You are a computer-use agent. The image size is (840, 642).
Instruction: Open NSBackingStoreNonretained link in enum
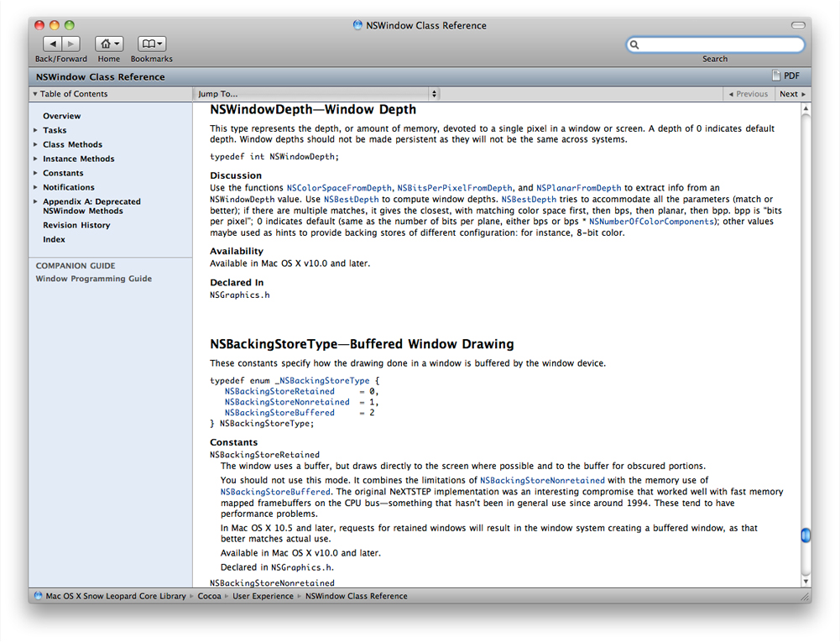pyautogui.click(x=287, y=402)
